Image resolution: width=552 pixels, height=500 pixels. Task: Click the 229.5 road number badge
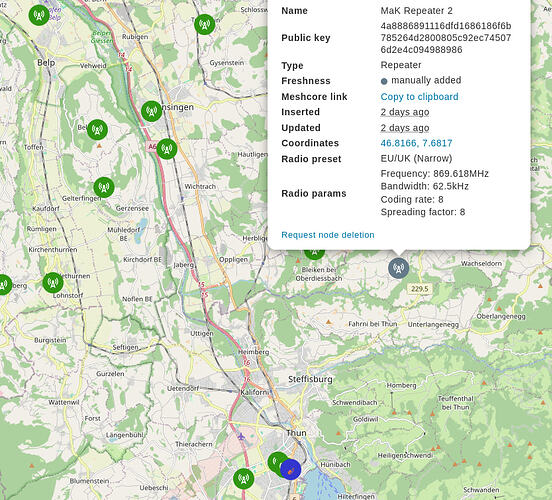pyautogui.click(x=420, y=289)
